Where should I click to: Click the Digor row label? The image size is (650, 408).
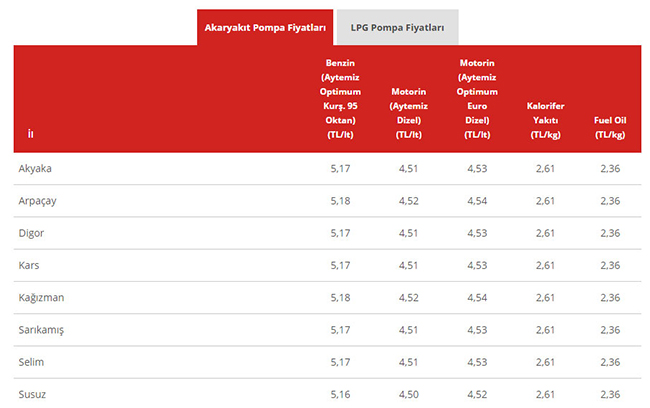pyautogui.click(x=32, y=233)
